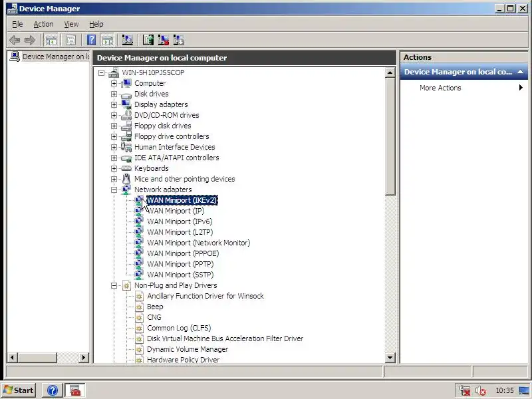532x399 pixels.
Task: Click the Display adapters category icon
Action: 126,104
